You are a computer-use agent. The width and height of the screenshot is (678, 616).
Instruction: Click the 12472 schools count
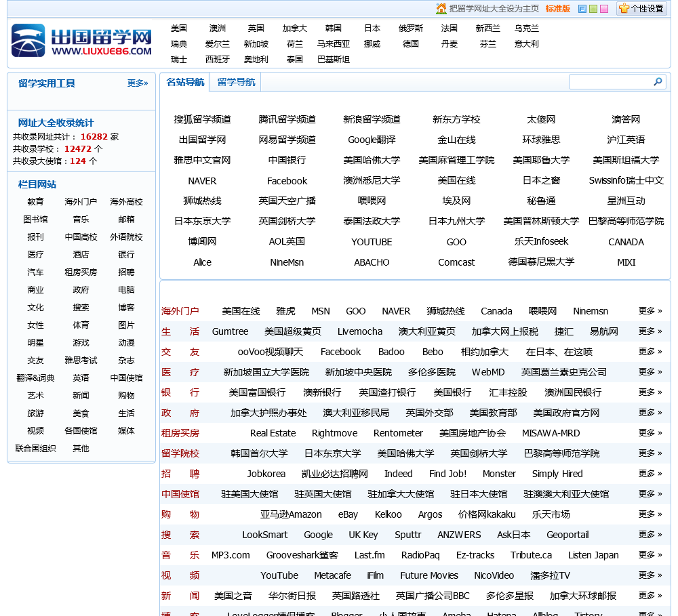[x=78, y=148]
